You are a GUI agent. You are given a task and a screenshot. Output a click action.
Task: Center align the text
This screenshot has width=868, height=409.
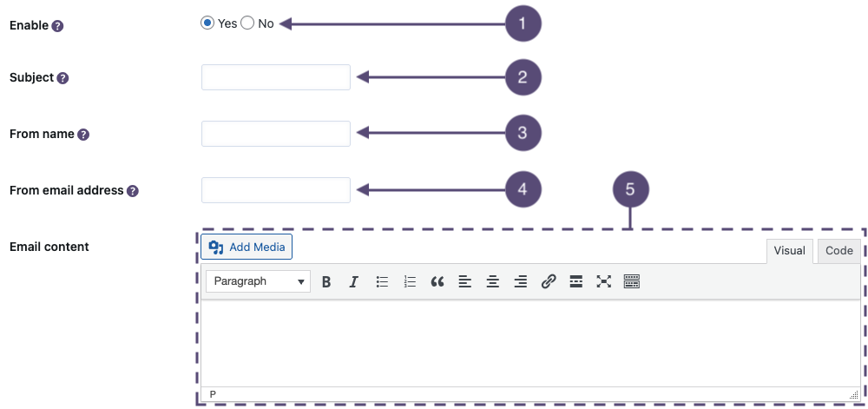coord(493,281)
